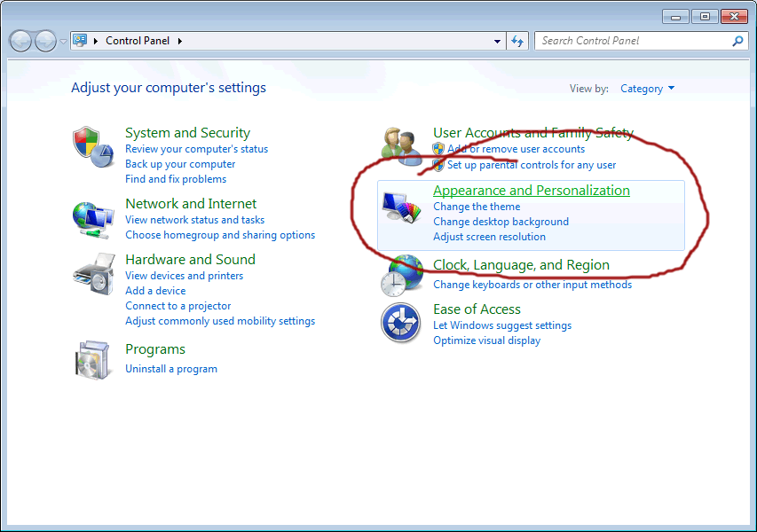Click Choose homegroup and sharing options

[220, 235]
